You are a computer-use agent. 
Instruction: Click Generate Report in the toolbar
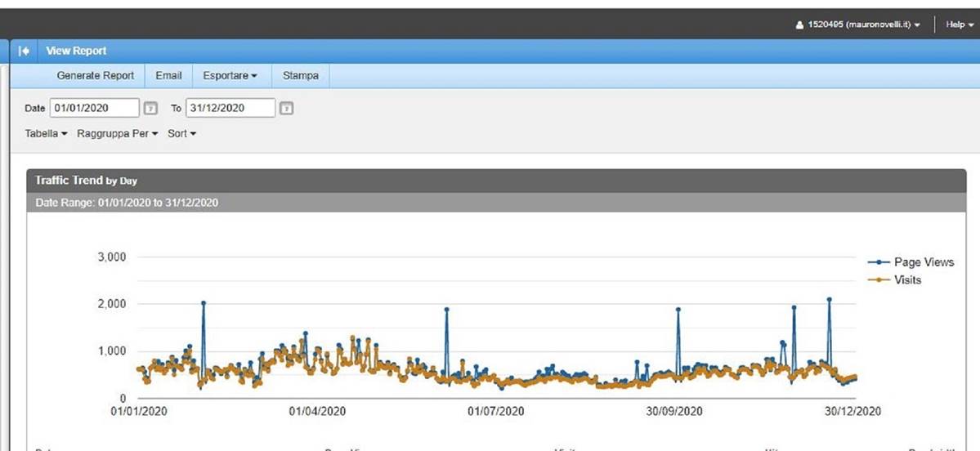pyautogui.click(x=95, y=75)
